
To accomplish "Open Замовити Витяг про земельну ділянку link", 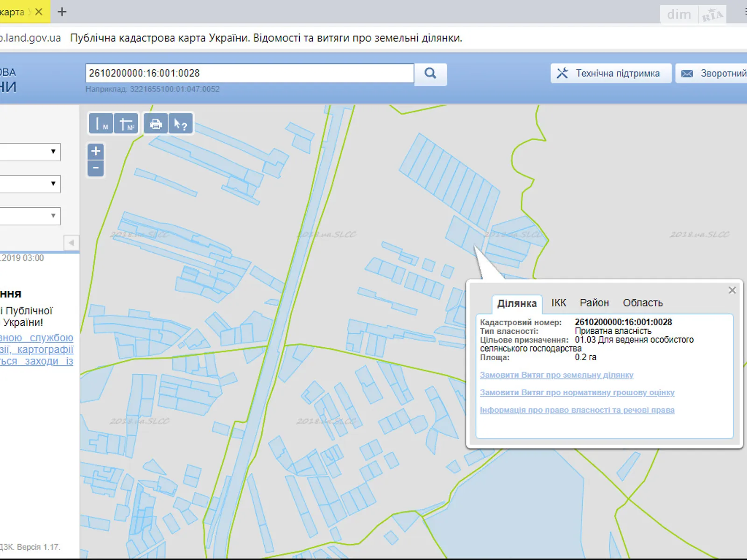I will click(557, 375).
